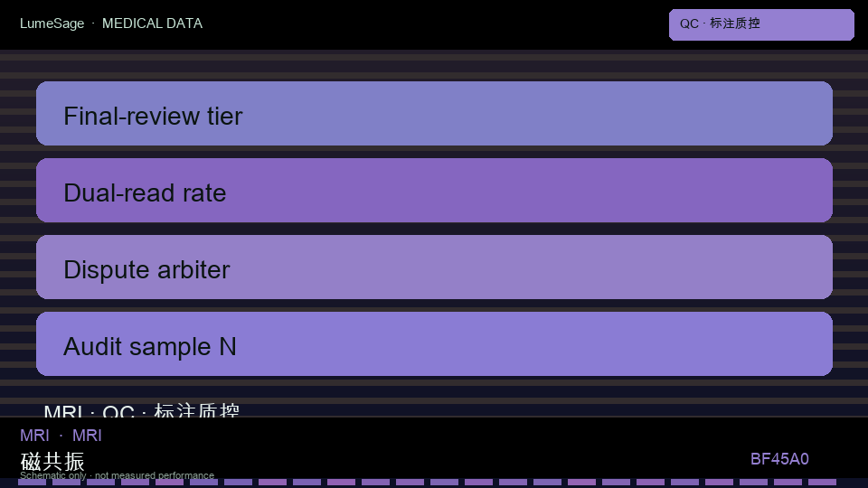Click the Audit sample N text label

tap(149, 347)
